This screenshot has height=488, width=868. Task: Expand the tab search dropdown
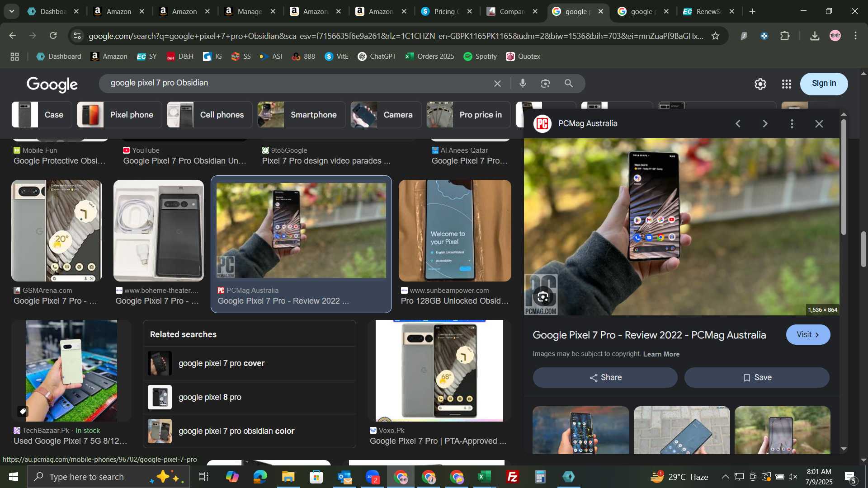[x=12, y=11]
